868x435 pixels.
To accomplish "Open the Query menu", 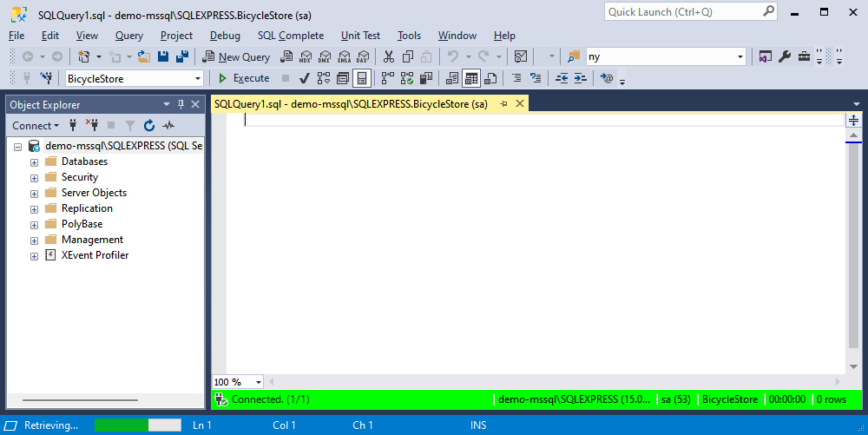I will click(x=129, y=36).
